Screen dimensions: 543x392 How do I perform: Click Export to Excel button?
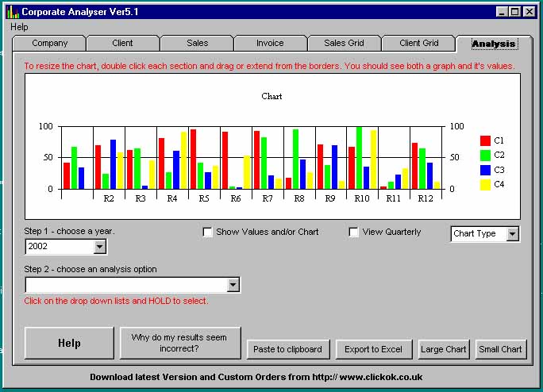click(x=374, y=349)
